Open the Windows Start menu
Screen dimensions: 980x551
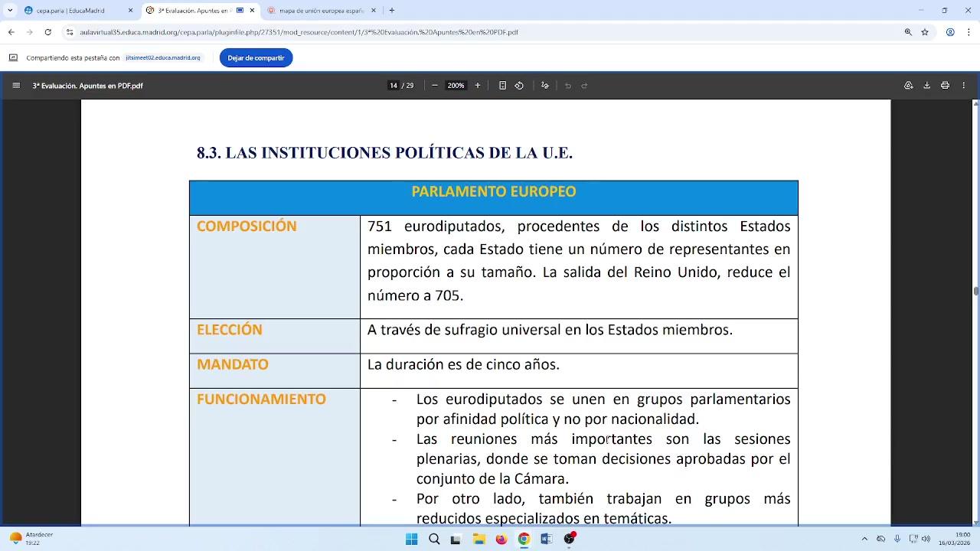412,539
